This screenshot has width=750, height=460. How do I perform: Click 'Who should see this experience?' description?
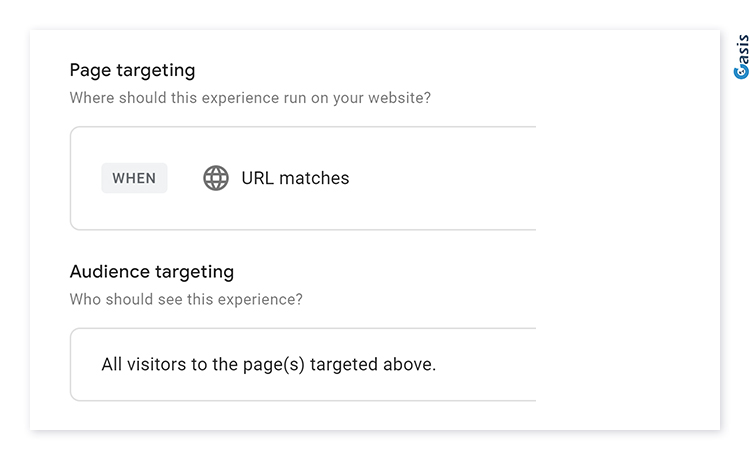[186, 299]
